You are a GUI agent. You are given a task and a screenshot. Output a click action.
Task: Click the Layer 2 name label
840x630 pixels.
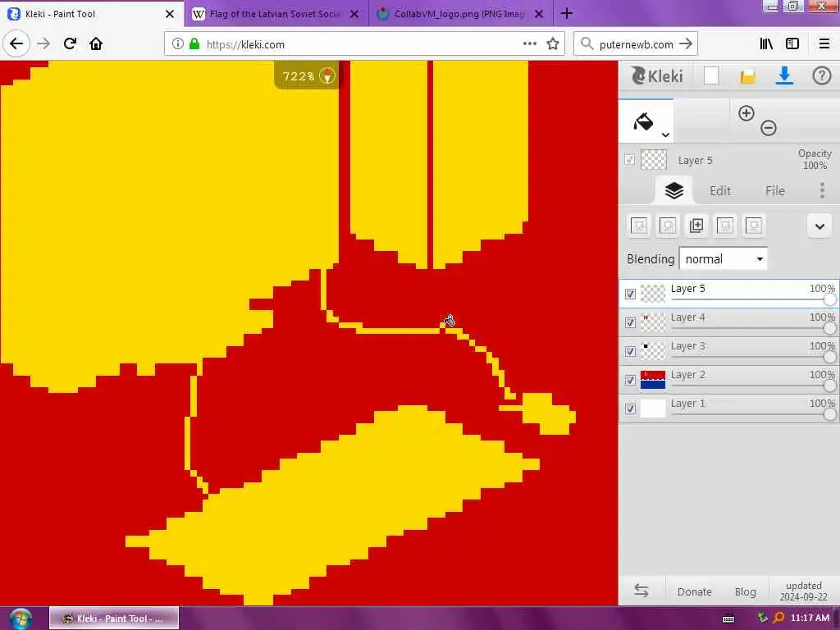[x=688, y=374]
